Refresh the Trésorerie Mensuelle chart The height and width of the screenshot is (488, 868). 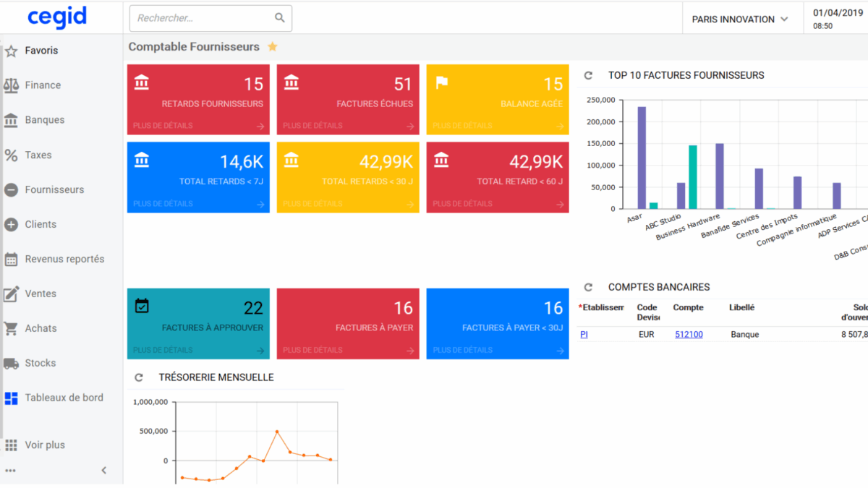[139, 377]
